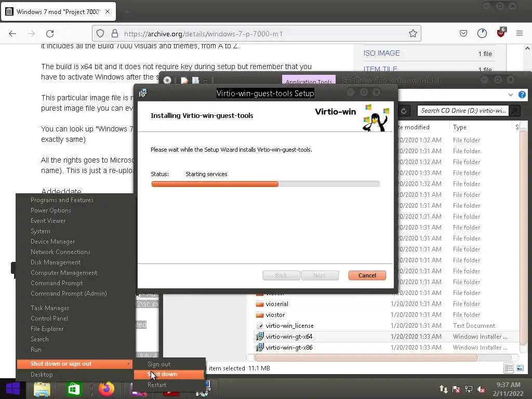
Task: Open Task Manager from the menu
Action: (x=50, y=308)
